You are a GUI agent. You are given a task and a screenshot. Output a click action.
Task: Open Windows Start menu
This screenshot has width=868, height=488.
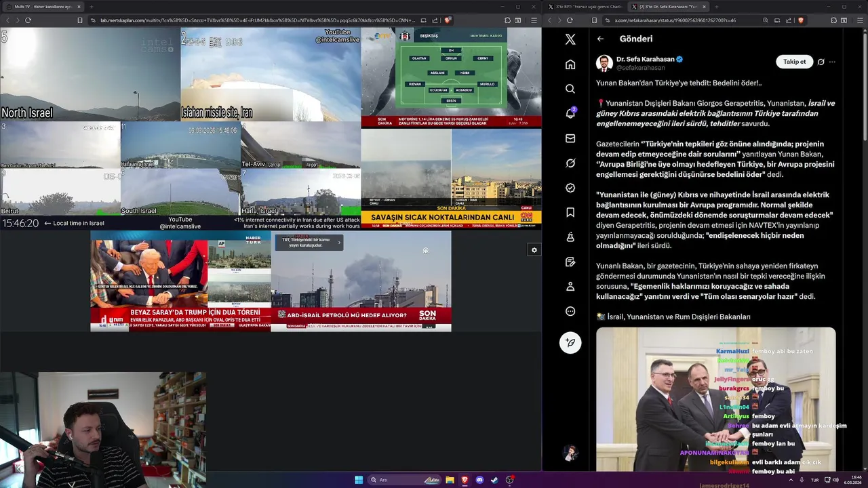[359, 480]
